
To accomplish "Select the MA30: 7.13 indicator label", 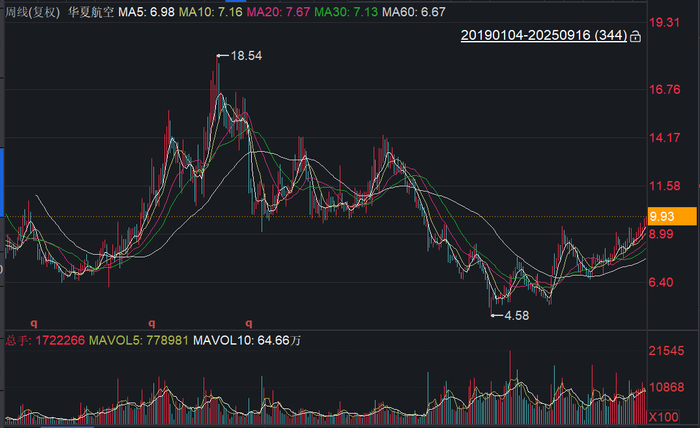I will tap(346, 12).
